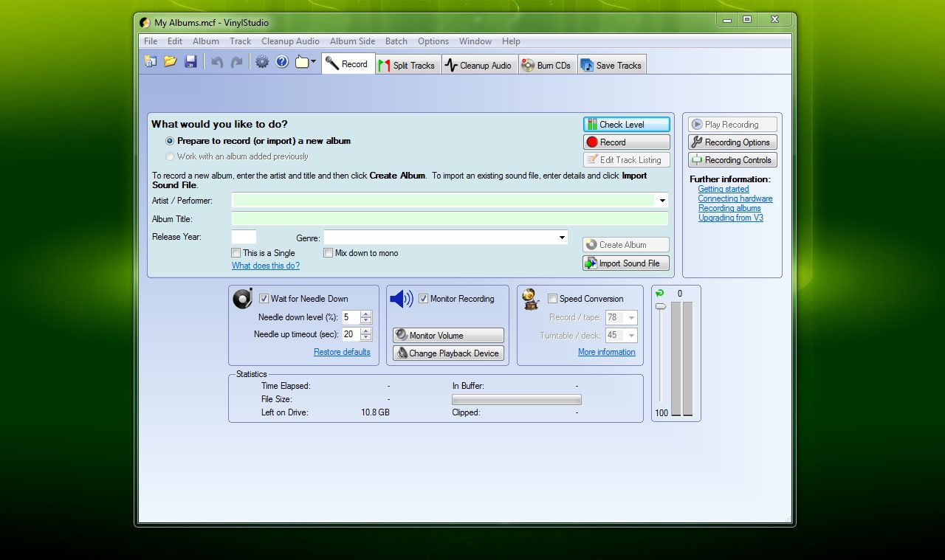Select Prepare to record a new album
This screenshot has height=560, width=945.
click(170, 141)
